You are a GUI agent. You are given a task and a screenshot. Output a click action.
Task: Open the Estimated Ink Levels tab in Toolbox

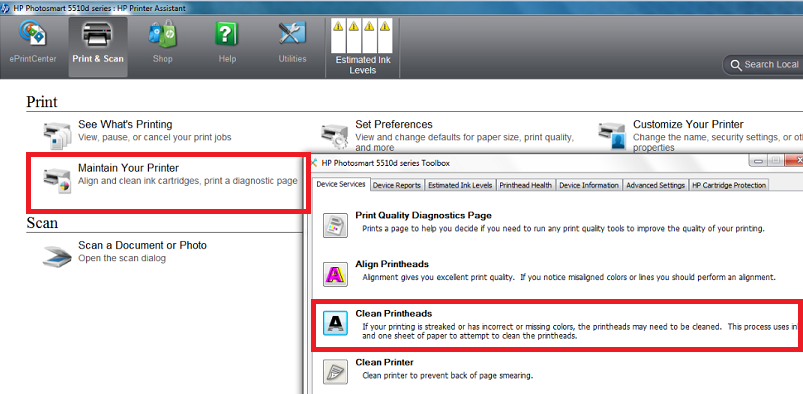click(460, 185)
